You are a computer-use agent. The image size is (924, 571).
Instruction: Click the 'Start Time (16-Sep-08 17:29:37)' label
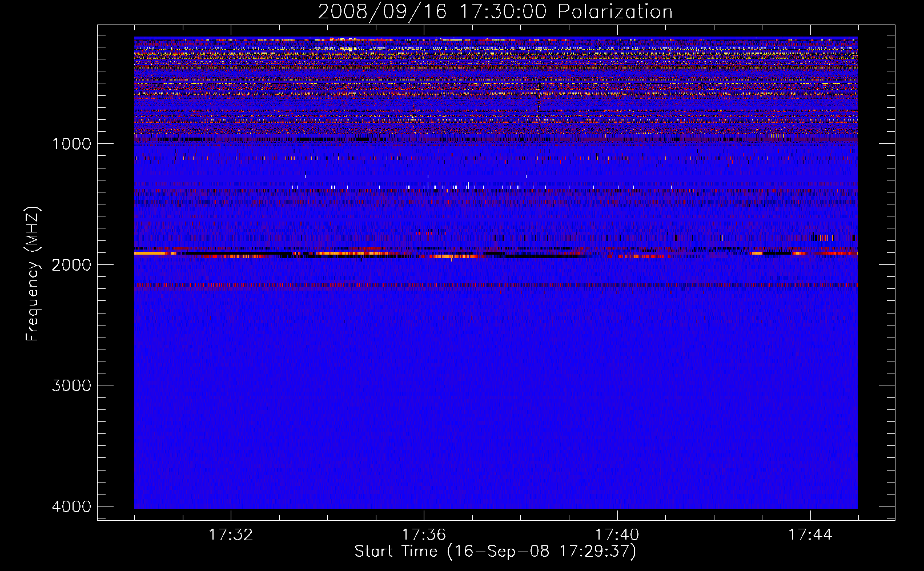pos(495,552)
